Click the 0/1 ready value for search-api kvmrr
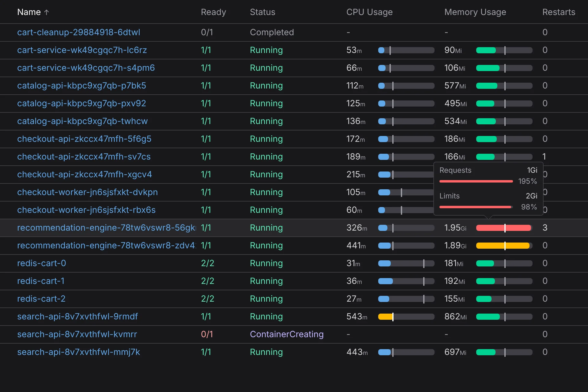The height and width of the screenshot is (392, 588). click(207, 334)
